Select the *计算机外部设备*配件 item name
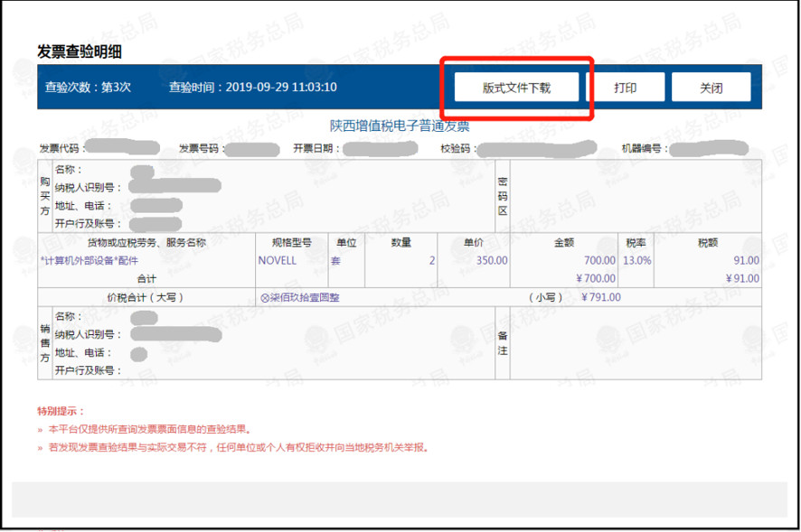Screen dimensions: 801x532 point(90,260)
